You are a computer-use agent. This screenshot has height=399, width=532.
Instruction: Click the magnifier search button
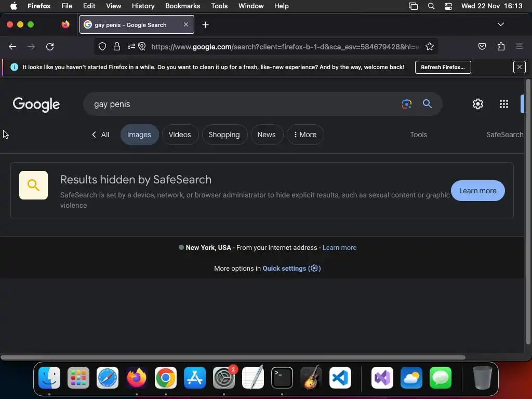coord(427,104)
